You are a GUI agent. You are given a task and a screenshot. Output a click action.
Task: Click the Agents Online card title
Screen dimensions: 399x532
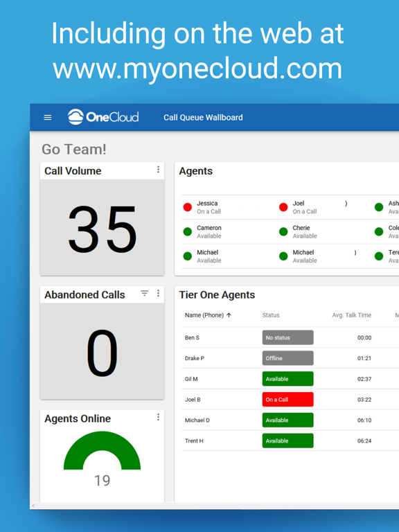pyautogui.click(x=78, y=418)
